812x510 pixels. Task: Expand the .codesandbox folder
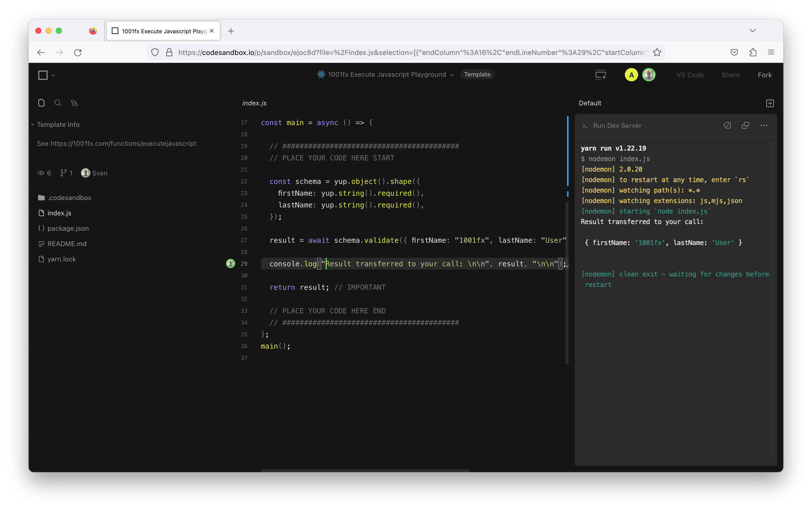69,198
